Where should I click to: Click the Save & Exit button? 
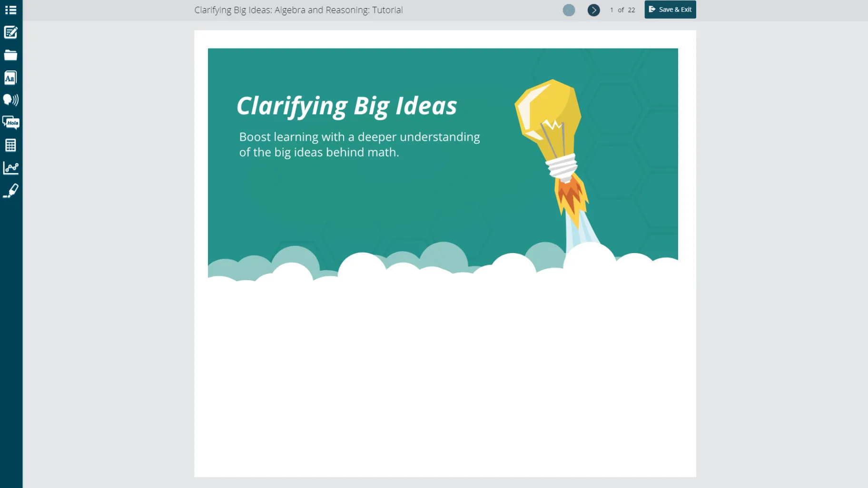(670, 10)
